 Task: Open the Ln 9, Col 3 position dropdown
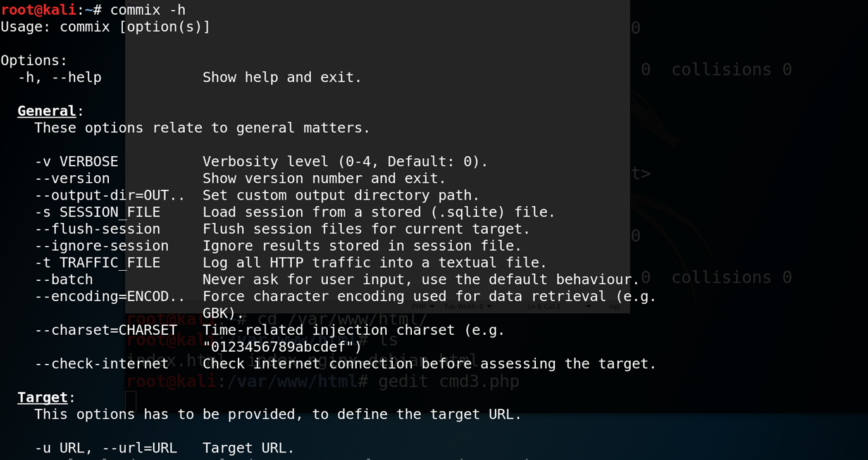(x=559, y=307)
